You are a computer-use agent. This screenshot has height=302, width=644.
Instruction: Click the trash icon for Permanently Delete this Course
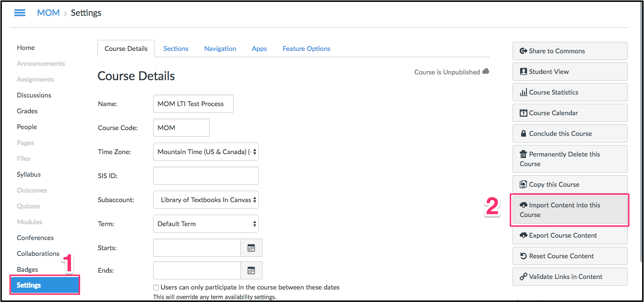click(523, 154)
